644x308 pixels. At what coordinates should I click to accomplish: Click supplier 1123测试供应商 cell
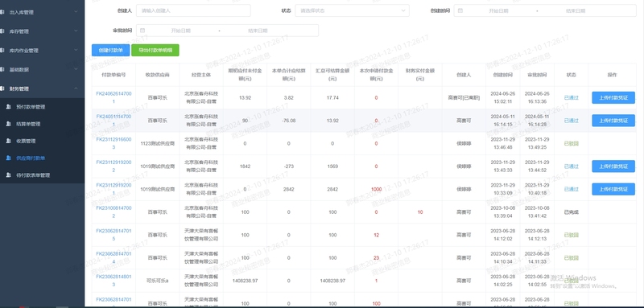(157, 143)
